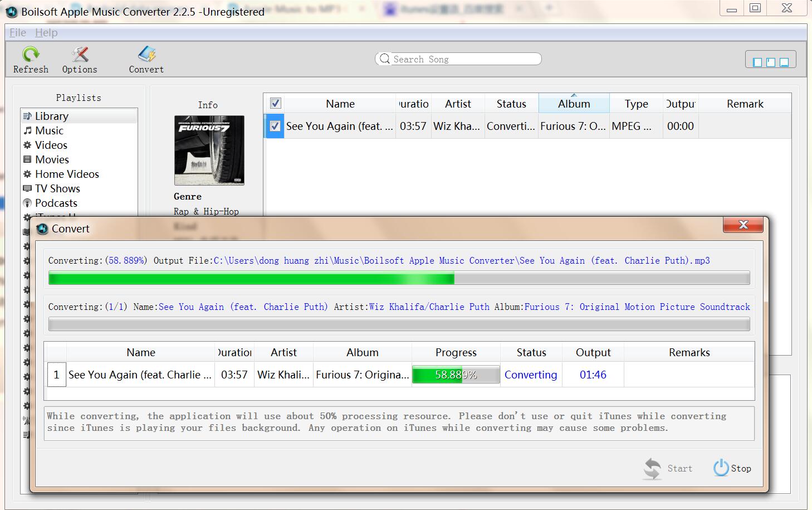Select the TV Shows playlist
This screenshot has width=812, height=510.
[x=79, y=188]
